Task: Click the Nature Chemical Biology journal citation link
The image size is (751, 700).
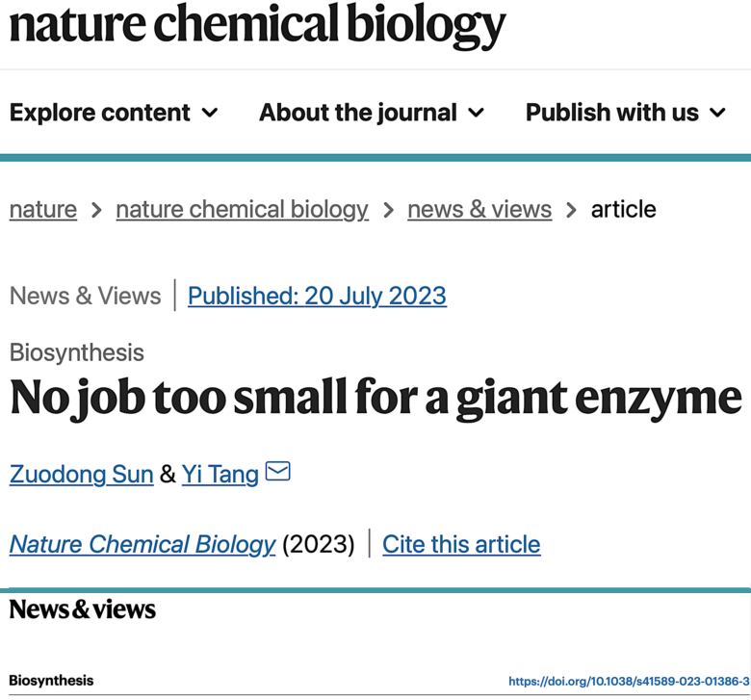Action: (x=142, y=544)
